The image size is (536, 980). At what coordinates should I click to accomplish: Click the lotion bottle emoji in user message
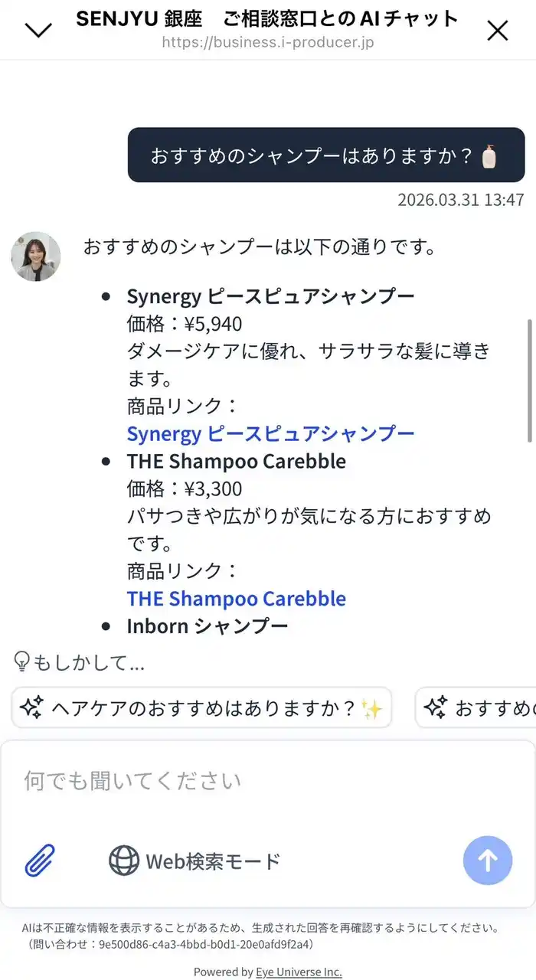point(489,156)
